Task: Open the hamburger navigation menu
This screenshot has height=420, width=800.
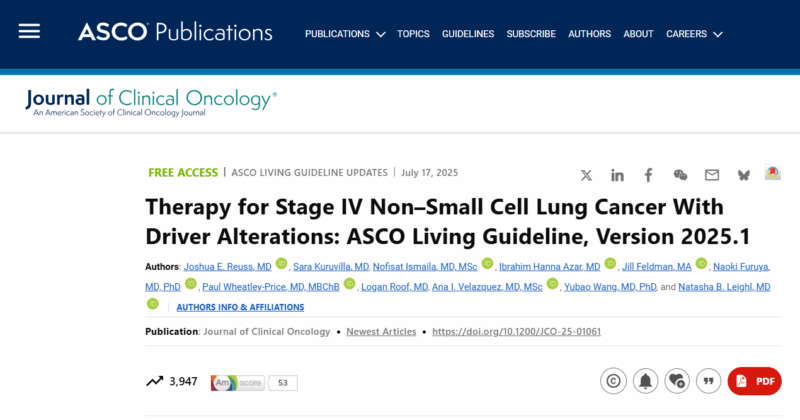Action: [29, 32]
